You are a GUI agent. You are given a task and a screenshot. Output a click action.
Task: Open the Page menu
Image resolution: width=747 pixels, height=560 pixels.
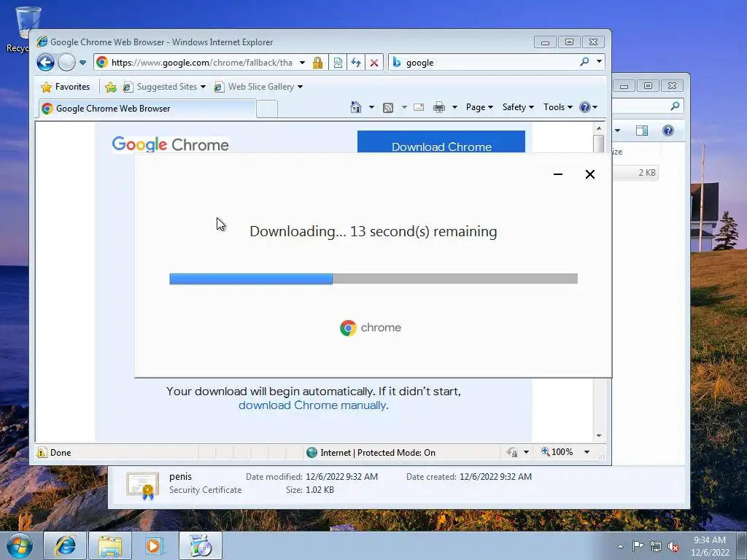coord(479,107)
